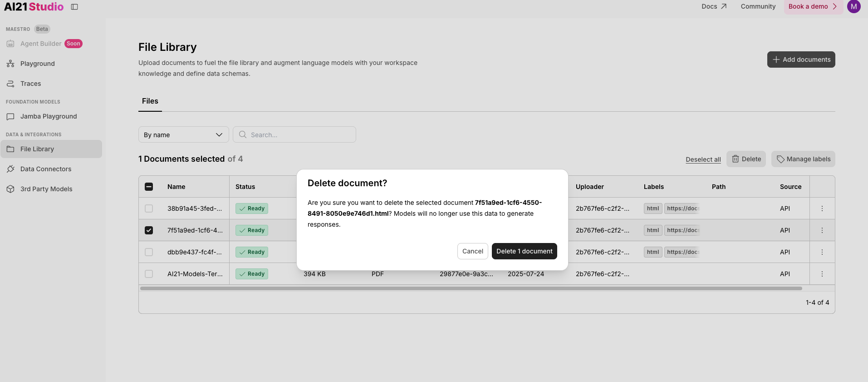The height and width of the screenshot is (382, 868).
Task: Check the dbb9e437-fc4f row checkbox
Action: click(149, 252)
